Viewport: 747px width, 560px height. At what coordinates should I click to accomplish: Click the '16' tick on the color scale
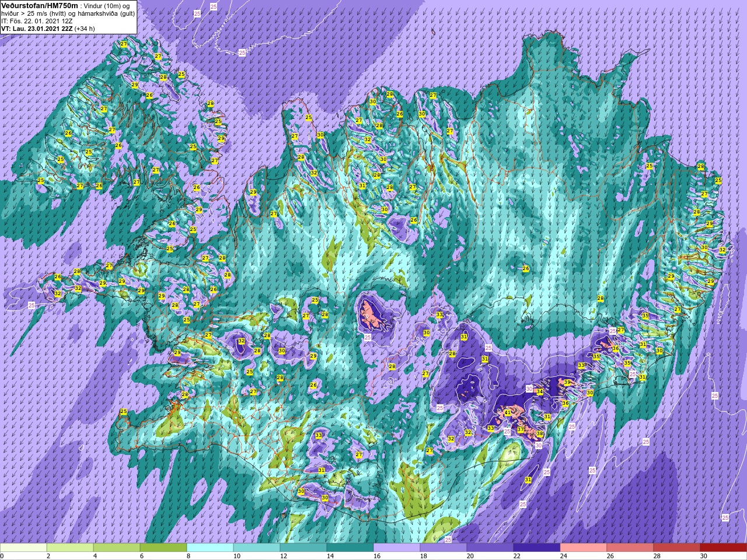(377, 556)
